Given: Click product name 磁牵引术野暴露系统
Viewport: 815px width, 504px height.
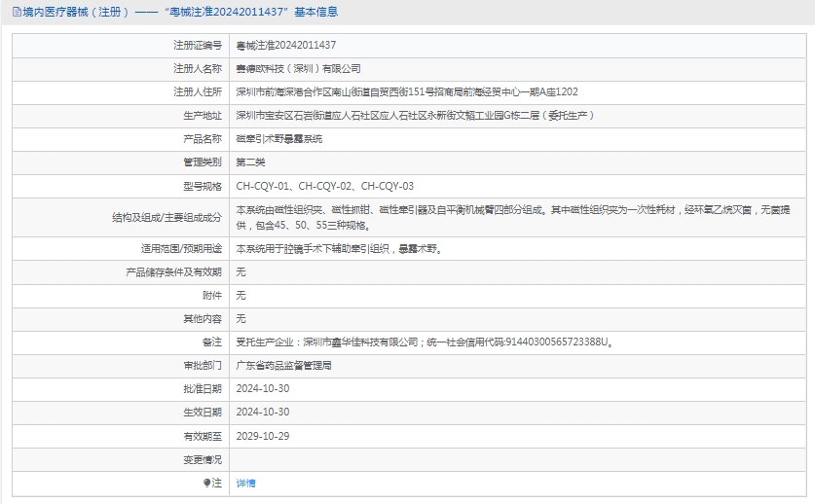Looking at the screenshot, I should pos(278,139).
